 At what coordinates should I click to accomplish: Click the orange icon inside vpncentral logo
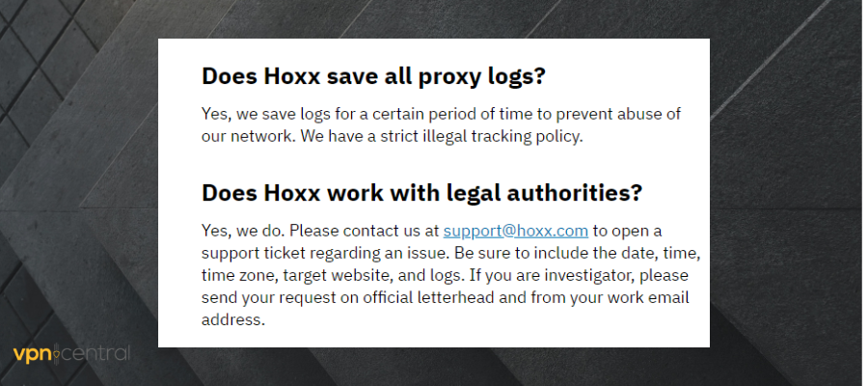click(x=58, y=355)
